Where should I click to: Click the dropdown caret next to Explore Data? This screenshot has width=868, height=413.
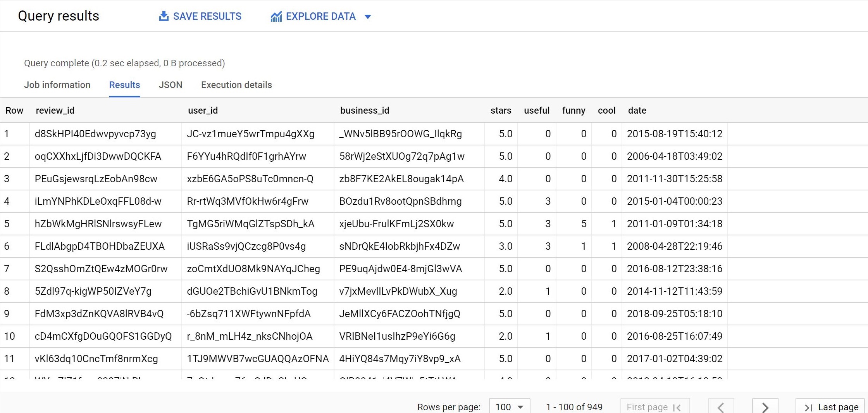coord(368,17)
